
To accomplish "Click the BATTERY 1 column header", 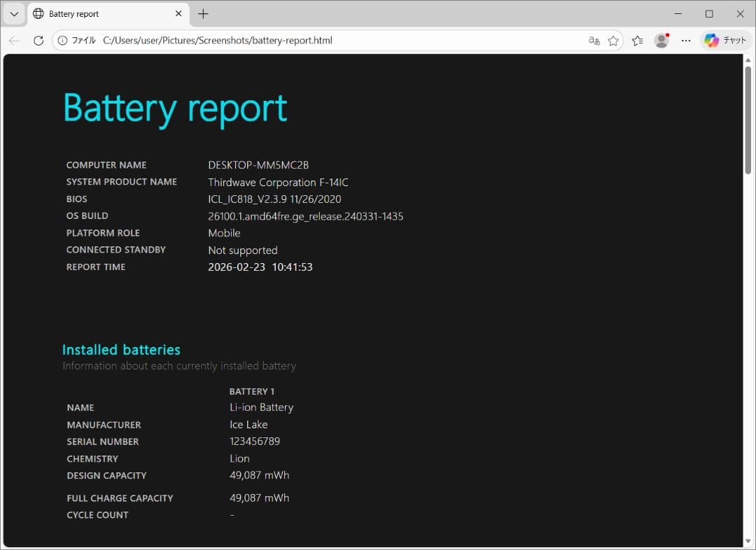I will point(252,391).
